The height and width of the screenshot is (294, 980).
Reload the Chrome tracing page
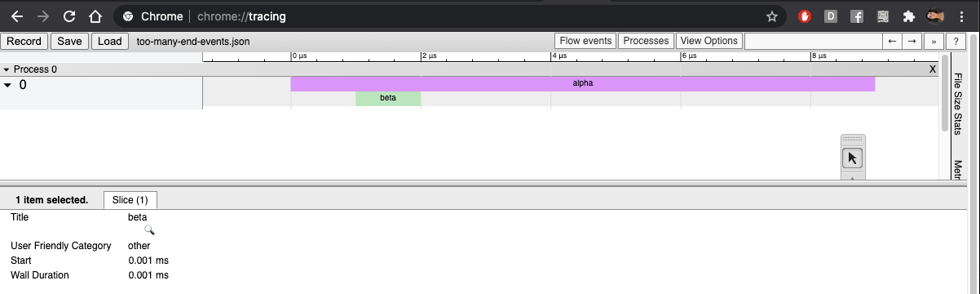[x=70, y=16]
